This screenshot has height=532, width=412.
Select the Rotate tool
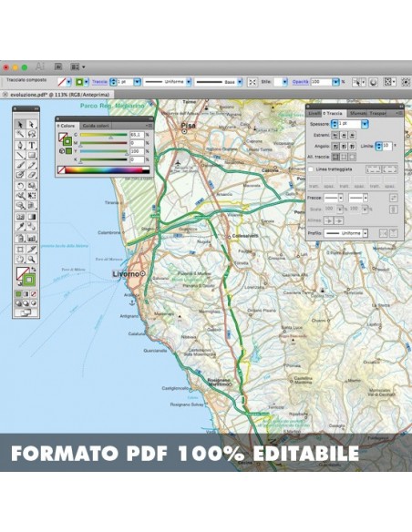(x=20, y=186)
